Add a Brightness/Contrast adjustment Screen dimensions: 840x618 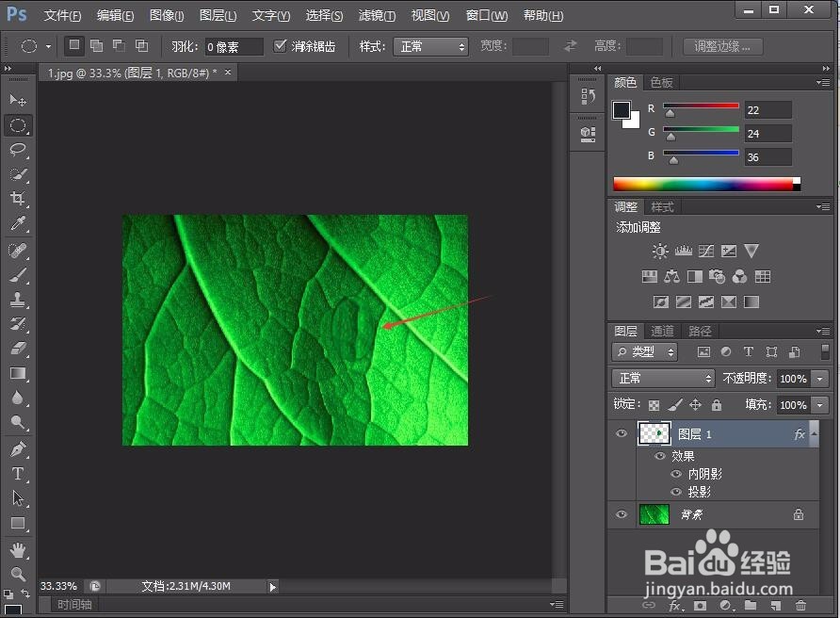pos(660,251)
